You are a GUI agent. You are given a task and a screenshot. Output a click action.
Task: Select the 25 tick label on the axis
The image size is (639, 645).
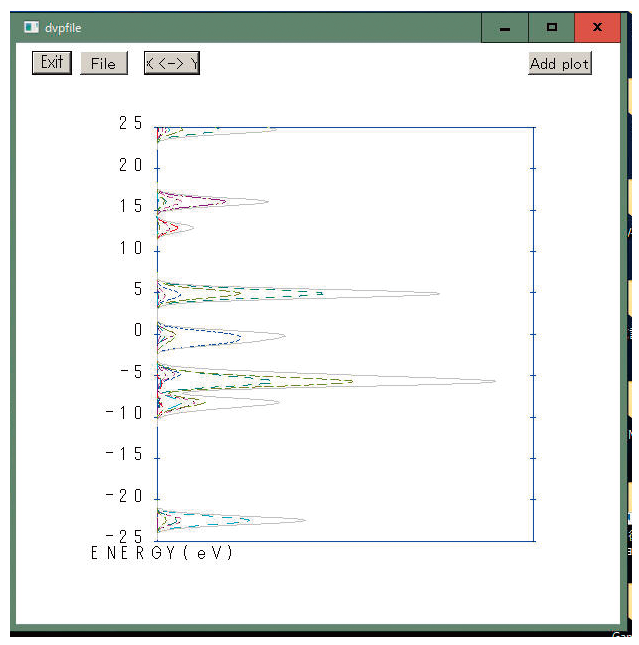pyautogui.click(x=130, y=124)
